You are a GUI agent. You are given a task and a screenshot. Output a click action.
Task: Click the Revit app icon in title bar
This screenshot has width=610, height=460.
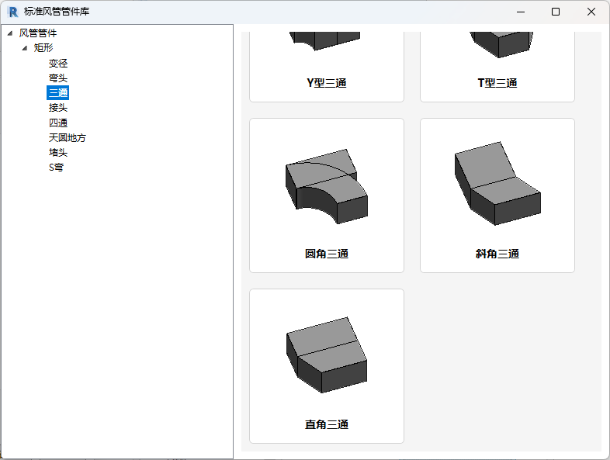(x=13, y=12)
